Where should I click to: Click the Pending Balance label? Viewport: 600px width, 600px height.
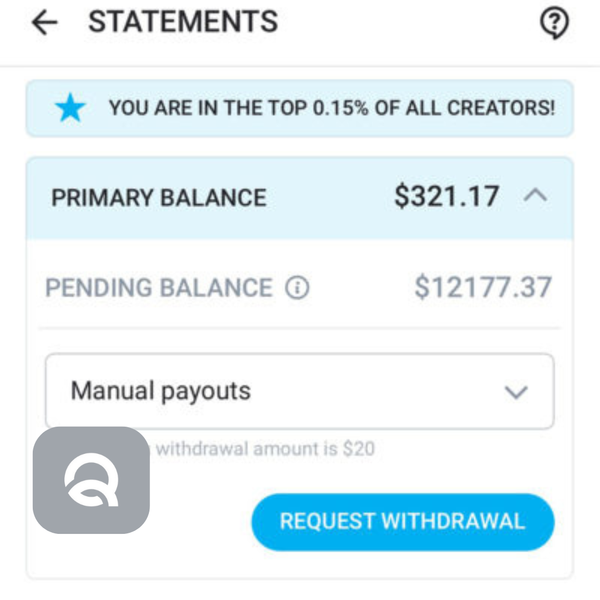tap(159, 288)
